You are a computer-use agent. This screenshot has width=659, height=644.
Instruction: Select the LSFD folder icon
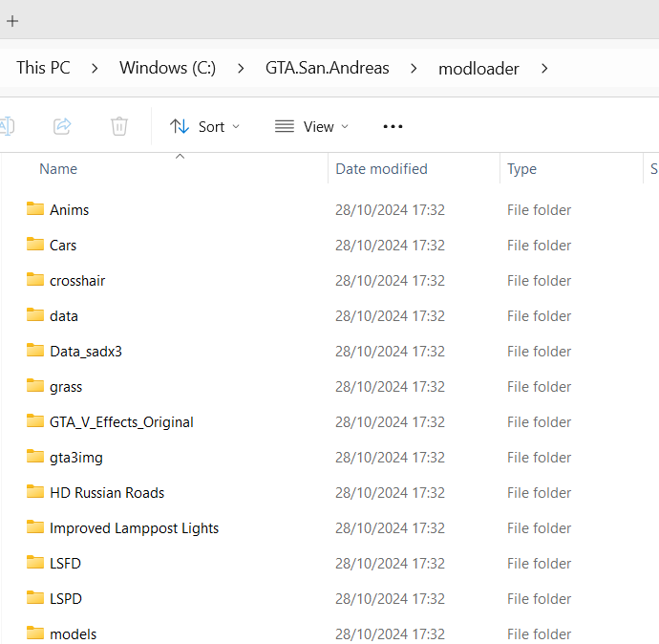[x=35, y=562]
